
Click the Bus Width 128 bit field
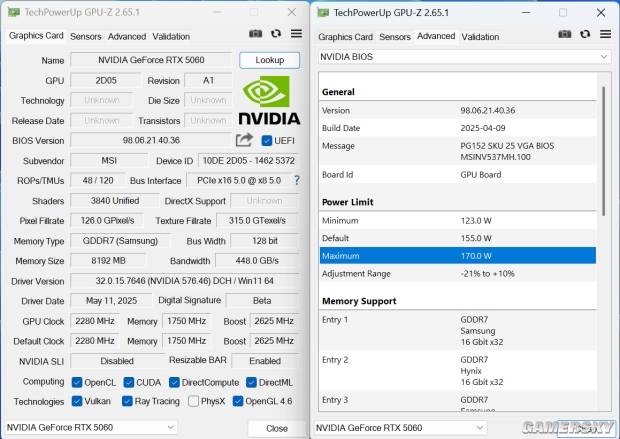265,241
